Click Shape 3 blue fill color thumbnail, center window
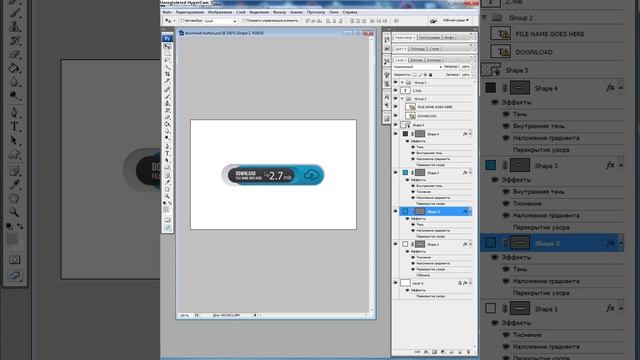The image size is (640, 360). [x=405, y=173]
